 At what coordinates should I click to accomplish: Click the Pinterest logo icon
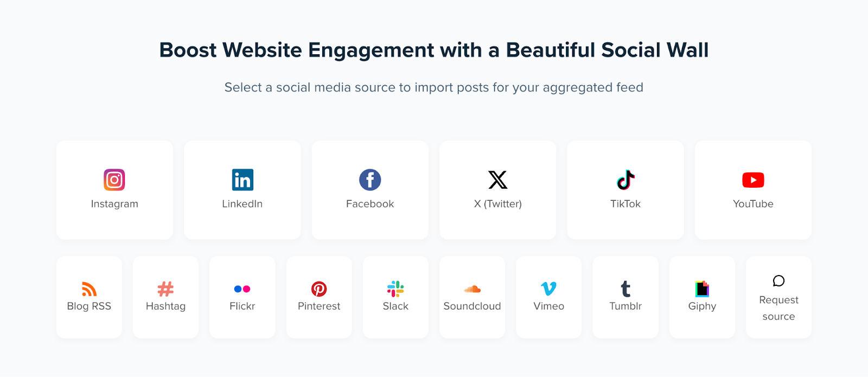[x=319, y=289]
